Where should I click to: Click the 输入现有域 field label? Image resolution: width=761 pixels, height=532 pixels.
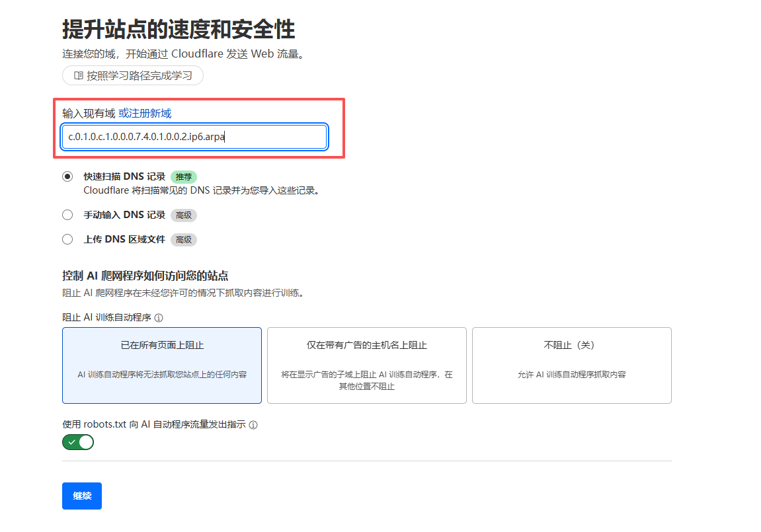pyautogui.click(x=89, y=114)
